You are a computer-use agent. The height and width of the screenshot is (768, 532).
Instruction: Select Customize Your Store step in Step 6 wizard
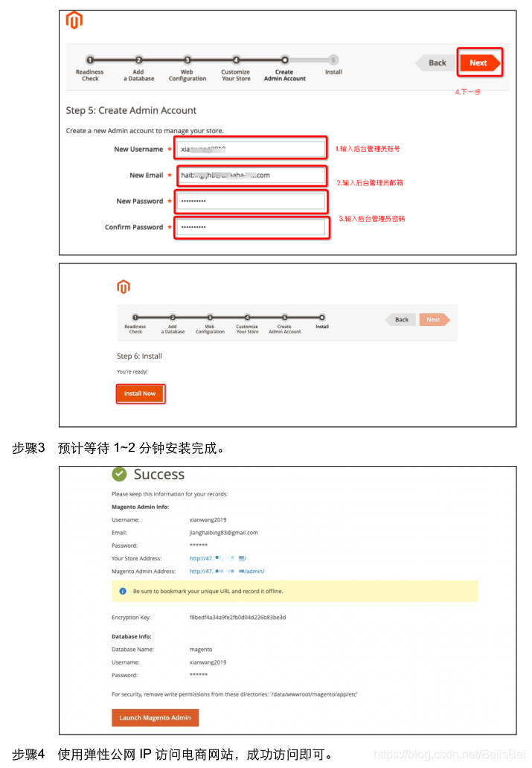(x=247, y=324)
